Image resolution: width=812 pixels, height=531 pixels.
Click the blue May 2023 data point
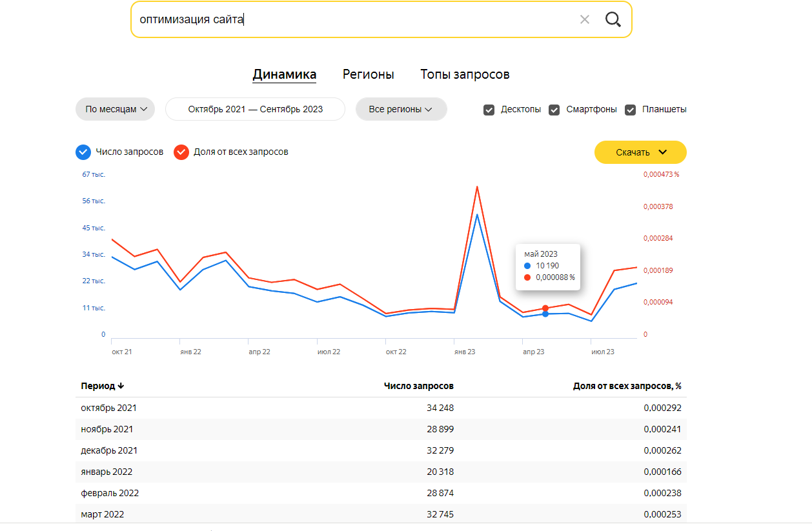pos(545,314)
